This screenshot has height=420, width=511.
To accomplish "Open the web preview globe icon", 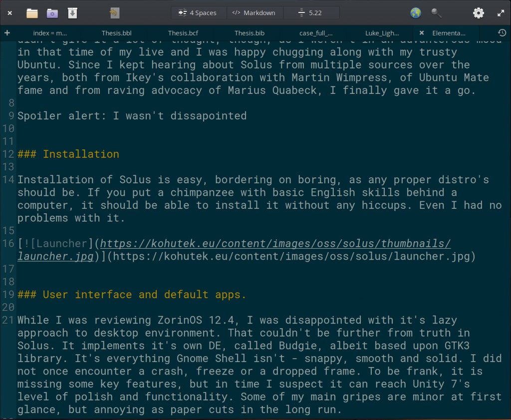I will 416,13.
